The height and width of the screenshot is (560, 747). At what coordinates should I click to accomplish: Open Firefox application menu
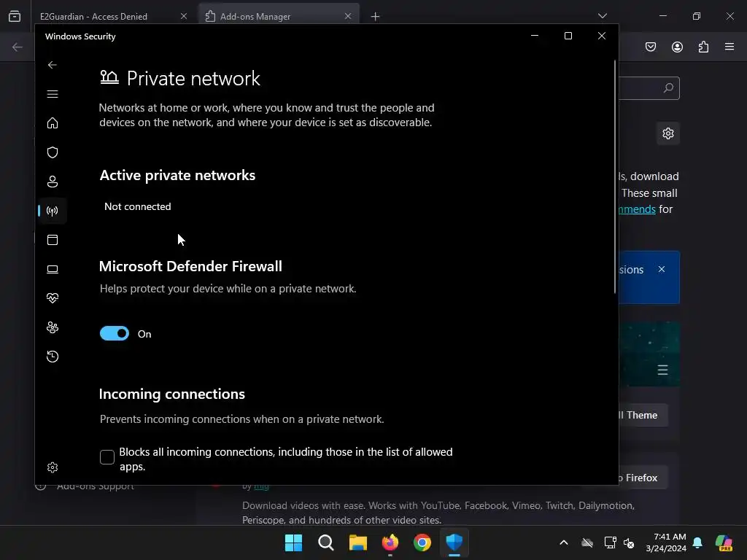coord(729,47)
